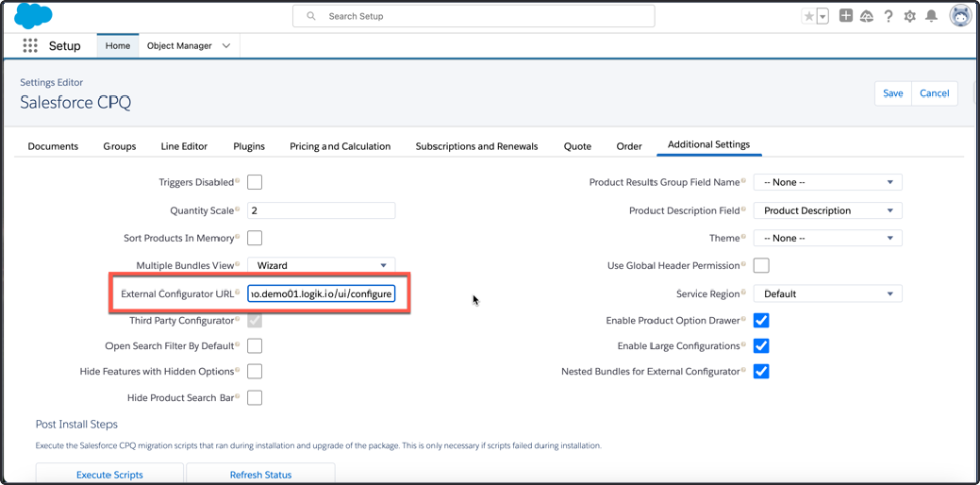
Task: Switch to the Quote tab
Action: point(577,146)
